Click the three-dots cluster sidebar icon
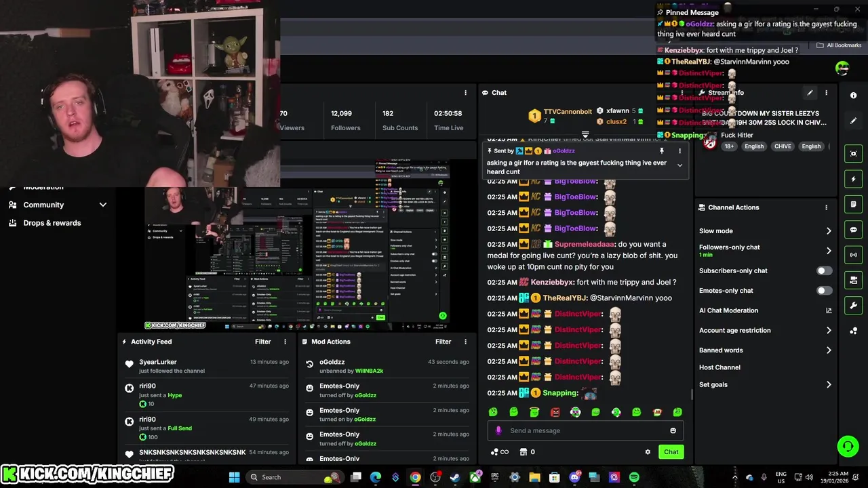 [x=853, y=331]
